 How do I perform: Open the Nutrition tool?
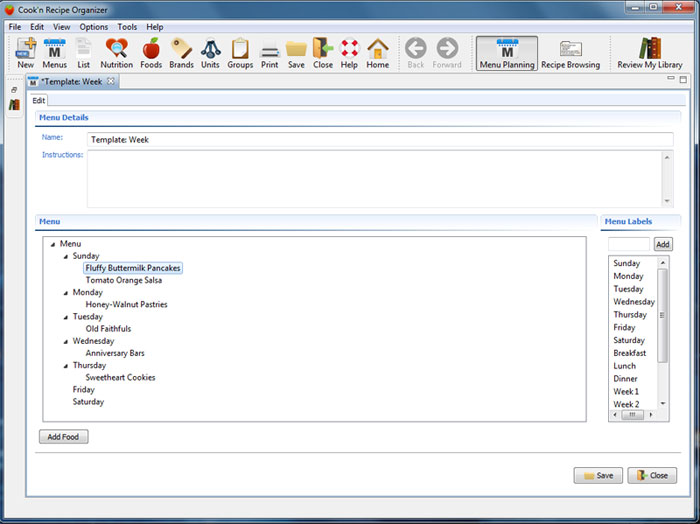117,53
